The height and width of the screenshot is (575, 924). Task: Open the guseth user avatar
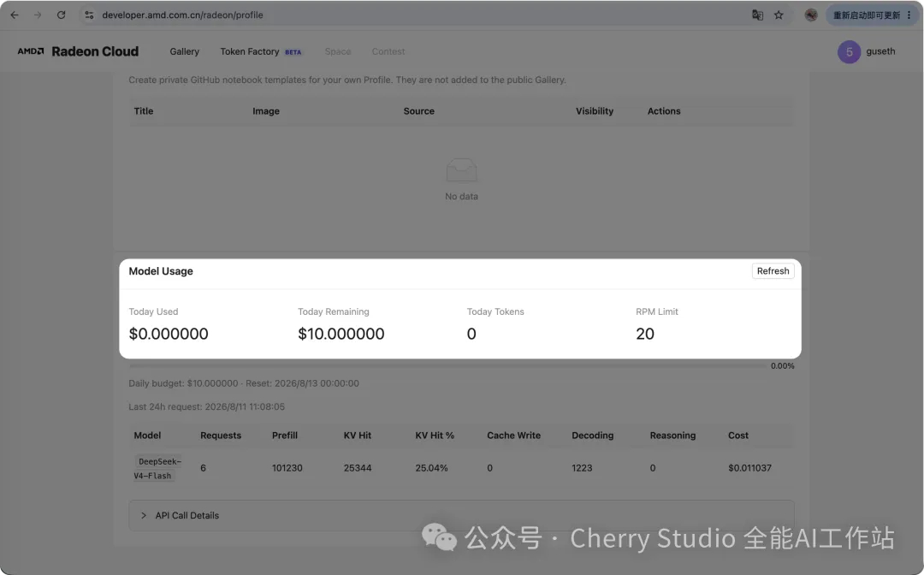[850, 52]
